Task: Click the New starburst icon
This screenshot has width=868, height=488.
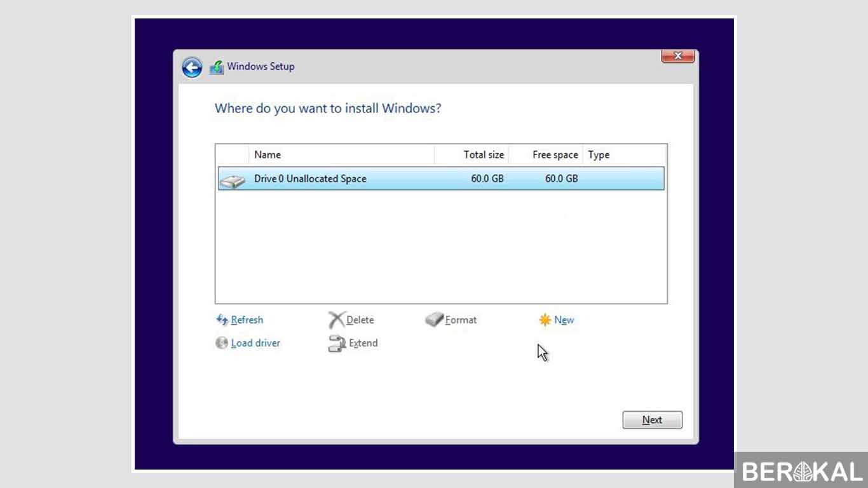Action: (x=545, y=320)
